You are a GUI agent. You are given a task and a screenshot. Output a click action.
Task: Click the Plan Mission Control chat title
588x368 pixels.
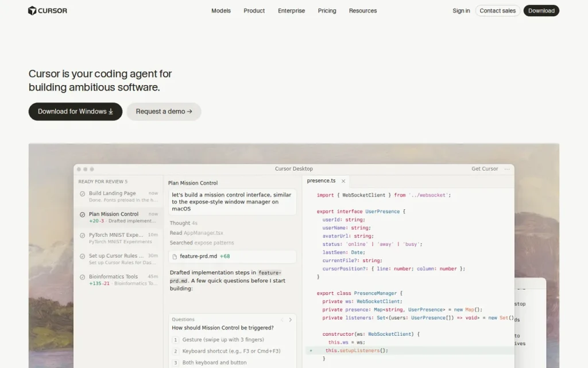193,183
